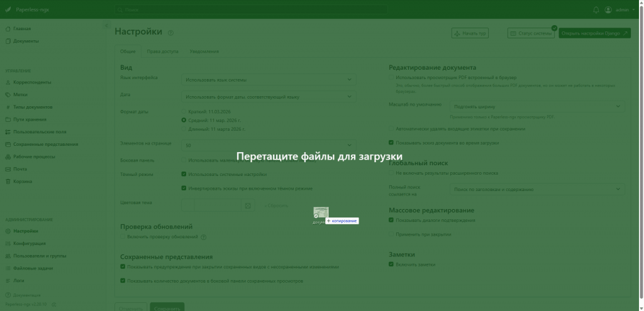Toggle Показывать предупреждение при закрытии сохраненных видов

(x=123, y=266)
